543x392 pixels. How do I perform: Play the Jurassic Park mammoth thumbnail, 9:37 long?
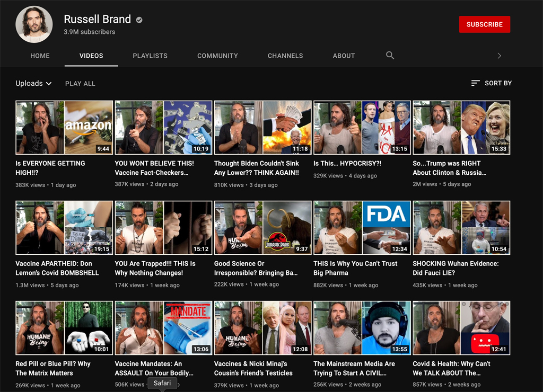[x=263, y=228]
